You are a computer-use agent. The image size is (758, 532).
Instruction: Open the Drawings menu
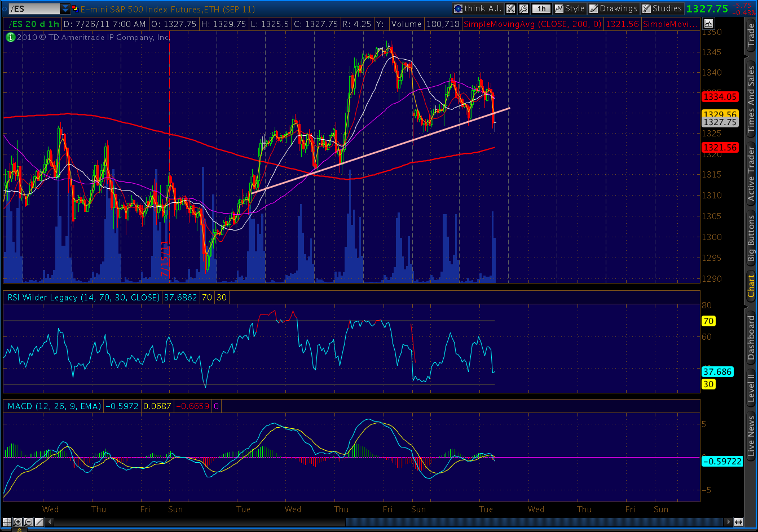612,8
